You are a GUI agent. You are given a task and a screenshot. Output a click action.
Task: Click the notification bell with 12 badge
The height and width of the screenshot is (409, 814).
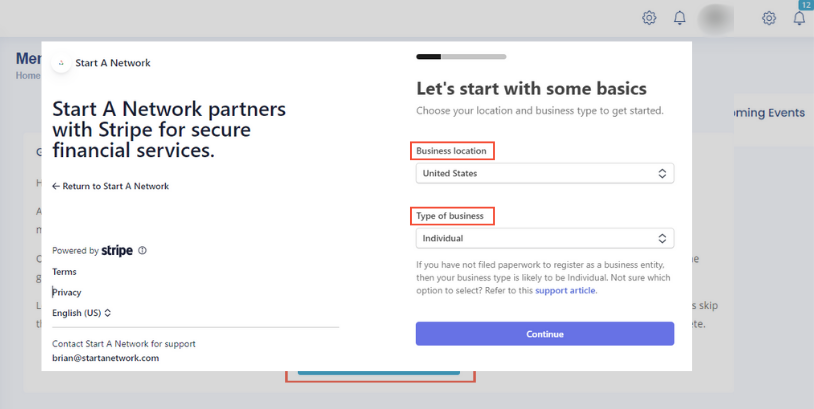click(799, 17)
